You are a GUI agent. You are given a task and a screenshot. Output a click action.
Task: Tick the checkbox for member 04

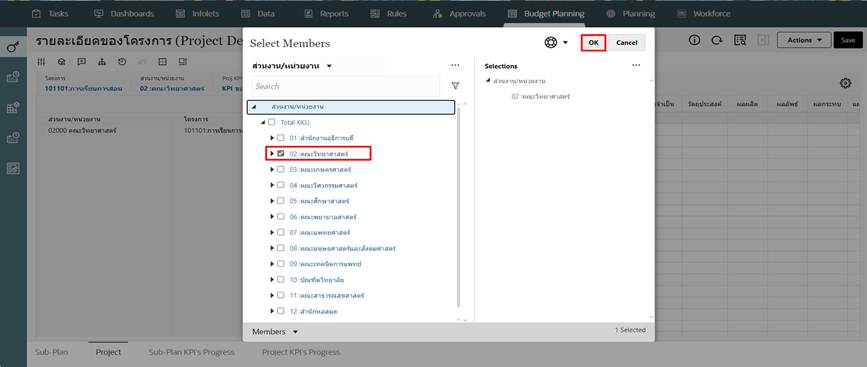[281, 185]
